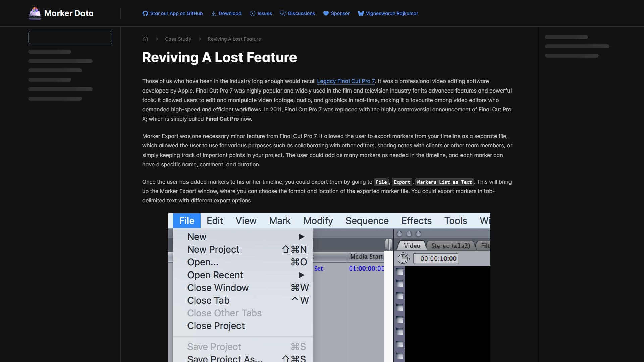This screenshot has width=644, height=362.
Task: Click the Download arrow icon
Action: (214, 13)
